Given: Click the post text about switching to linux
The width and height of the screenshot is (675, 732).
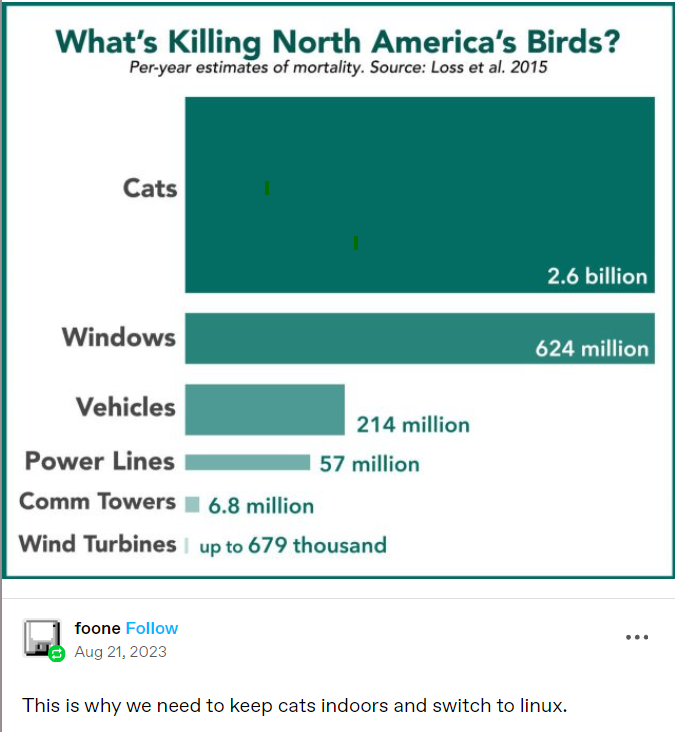Looking at the screenshot, I should pyautogui.click(x=294, y=706).
